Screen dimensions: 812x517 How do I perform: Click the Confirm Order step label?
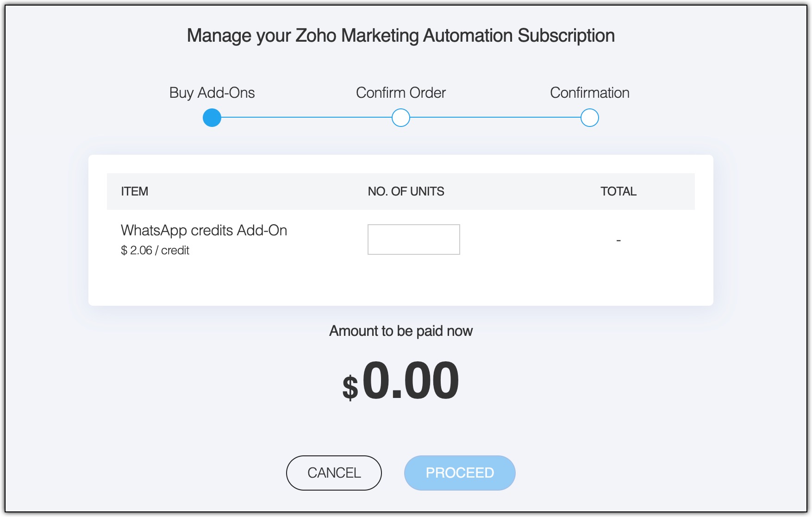point(401,93)
